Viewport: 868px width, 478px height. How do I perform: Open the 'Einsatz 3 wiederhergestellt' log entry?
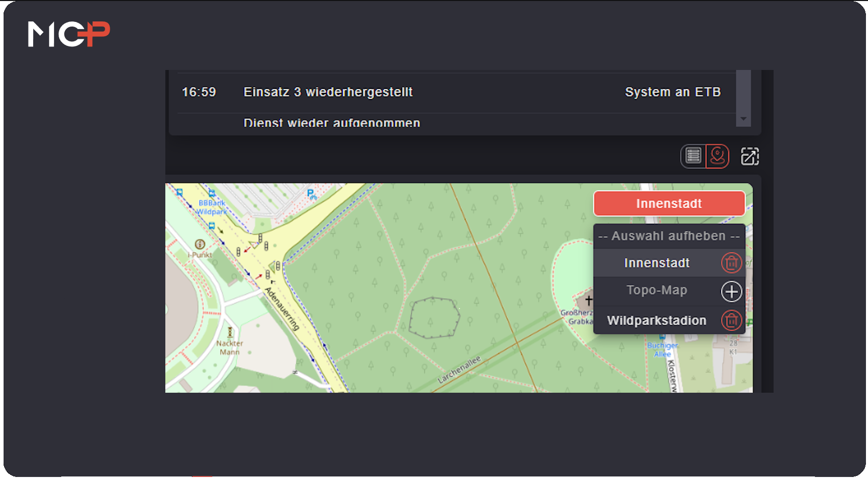coord(328,92)
